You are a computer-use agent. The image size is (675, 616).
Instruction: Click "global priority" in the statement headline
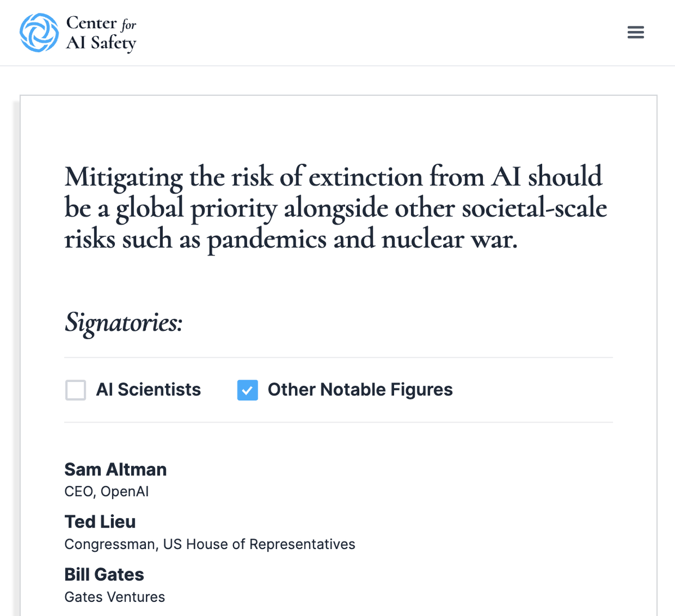pyautogui.click(x=196, y=209)
